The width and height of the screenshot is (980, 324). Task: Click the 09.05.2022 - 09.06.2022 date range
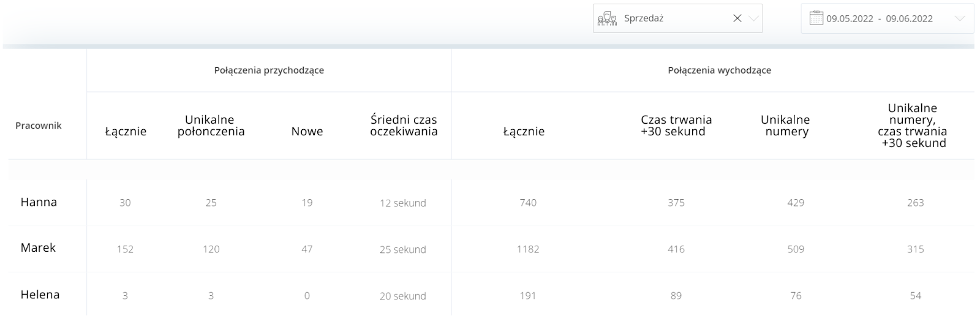(879, 18)
